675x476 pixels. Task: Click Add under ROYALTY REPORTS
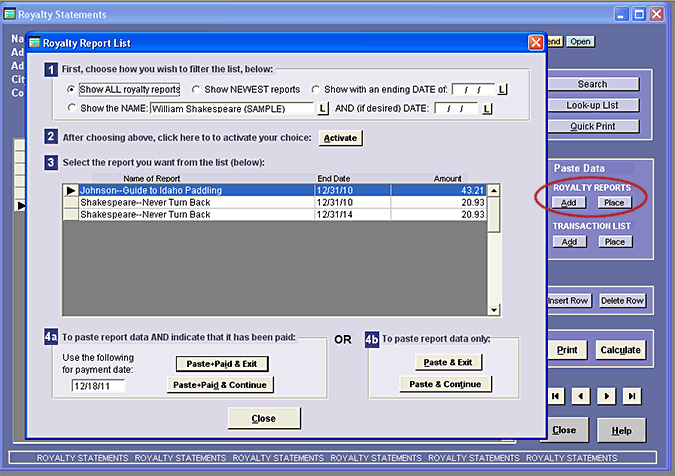click(x=568, y=203)
